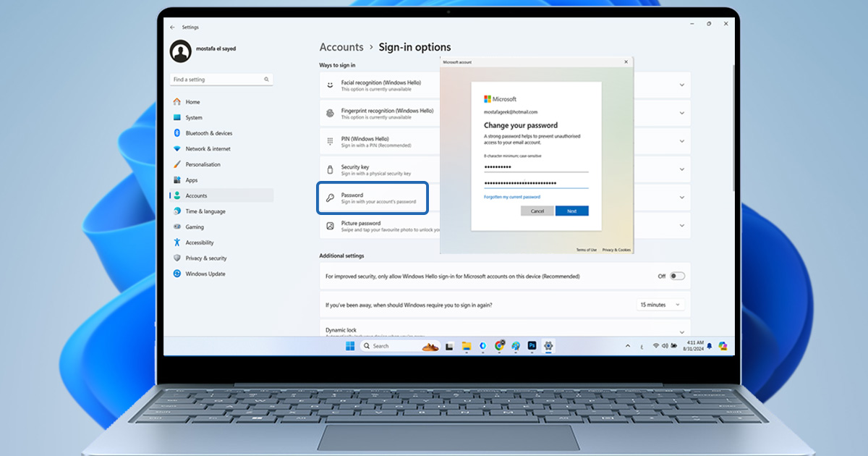Click the Security key USB icon

point(330,169)
